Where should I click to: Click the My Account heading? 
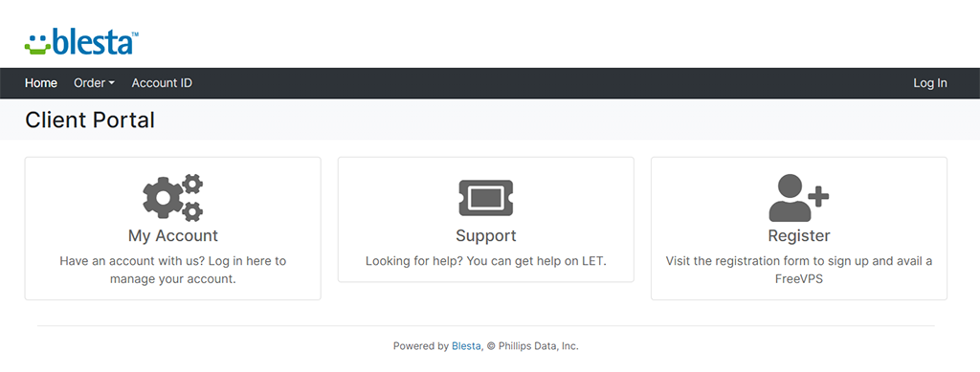coord(173,236)
